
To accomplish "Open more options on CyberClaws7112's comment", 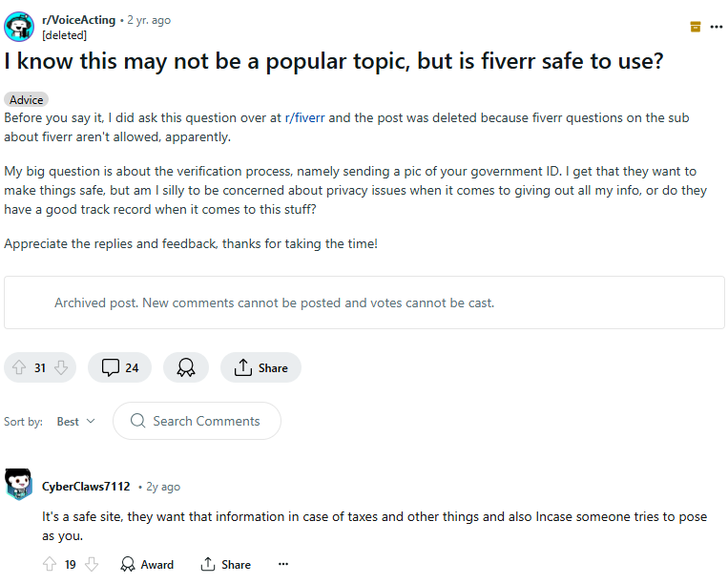I will click(x=282, y=565).
